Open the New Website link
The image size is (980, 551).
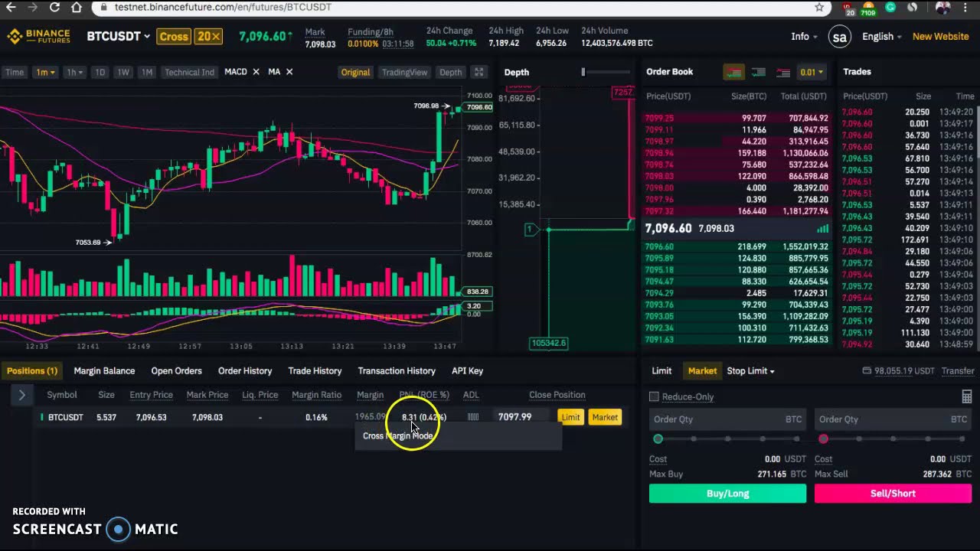point(940,36)
